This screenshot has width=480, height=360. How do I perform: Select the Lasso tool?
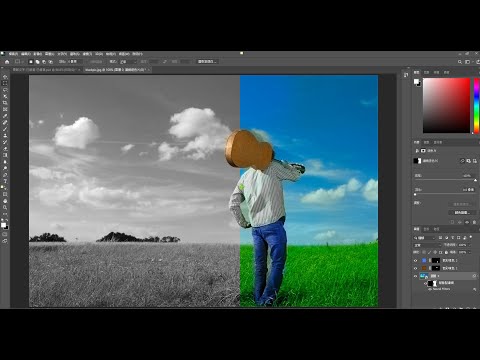5,90
